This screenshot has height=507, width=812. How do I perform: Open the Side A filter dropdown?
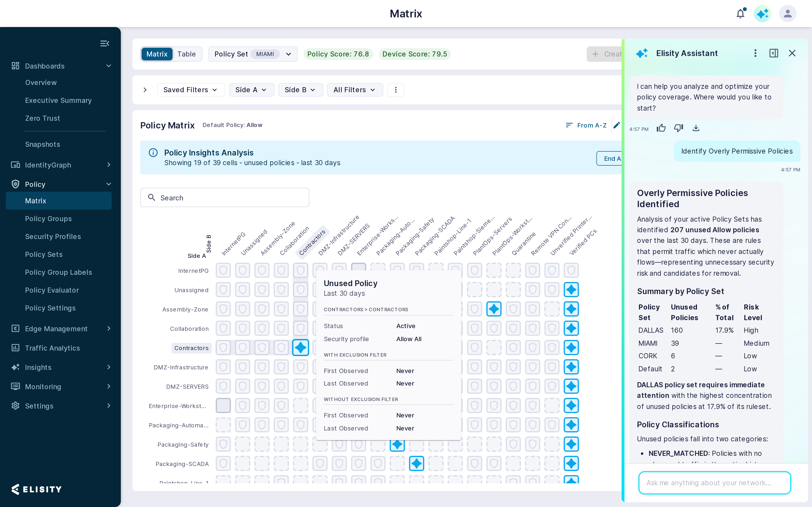pyautogui.click(x=251, y=90)
